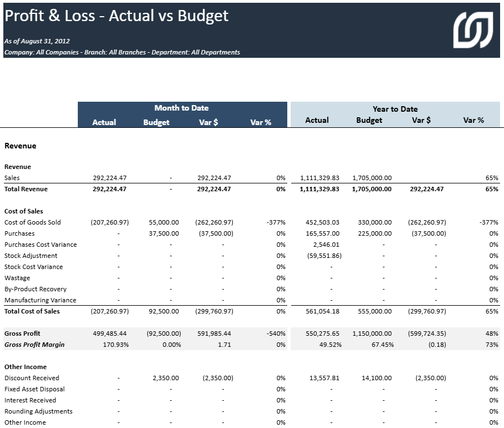Click the Discount Received row label

[x=32, y=378]
